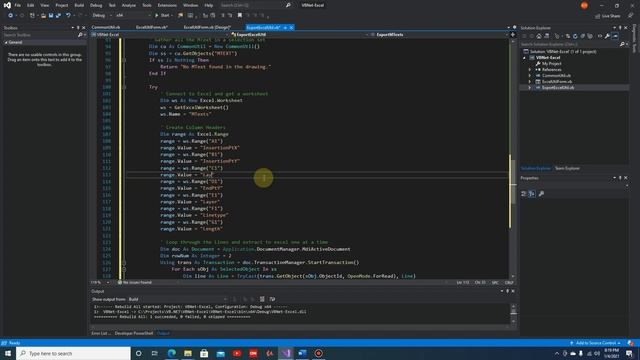Viewport: 640px width, 360px height.
Task: Click the wrench Properties icon in Solution Explorer
Action: click(607, 36)
